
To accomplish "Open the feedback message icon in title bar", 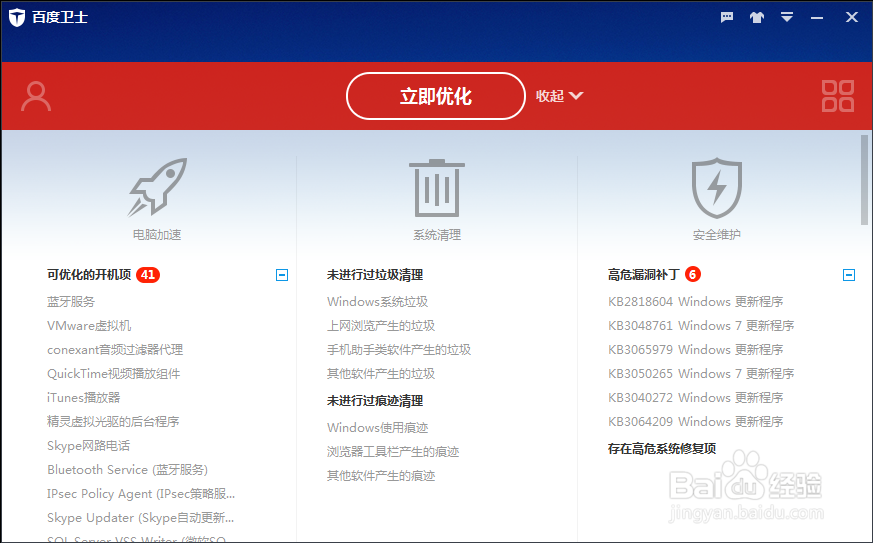I will 727,17.
